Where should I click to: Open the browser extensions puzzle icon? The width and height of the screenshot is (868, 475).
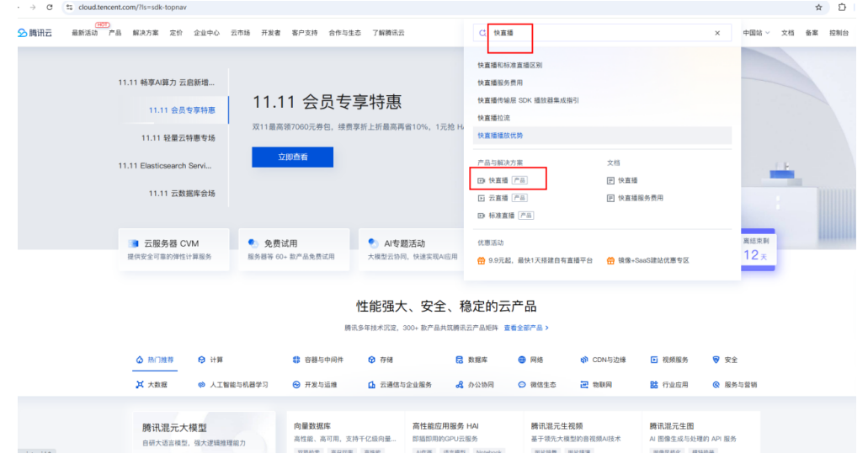(842, 8)
